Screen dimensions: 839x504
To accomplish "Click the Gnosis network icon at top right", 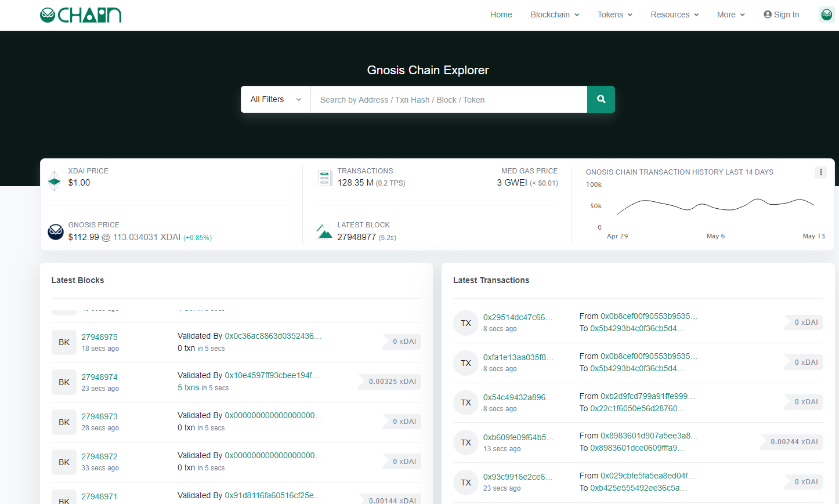I will (826, 14).
